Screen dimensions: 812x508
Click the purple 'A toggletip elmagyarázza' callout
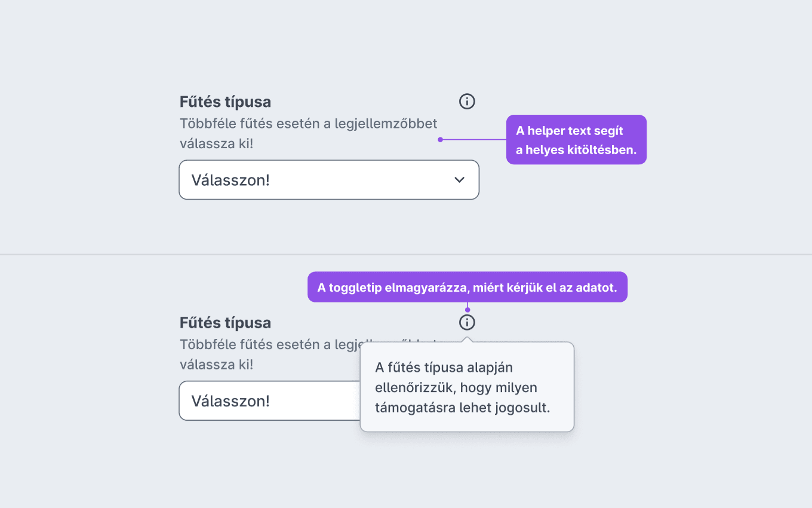[467, 287]
